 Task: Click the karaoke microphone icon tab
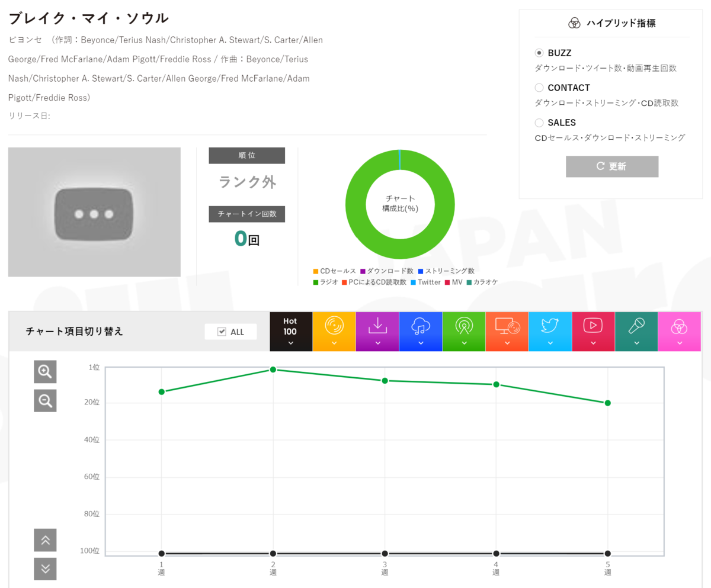click(636, 332)
